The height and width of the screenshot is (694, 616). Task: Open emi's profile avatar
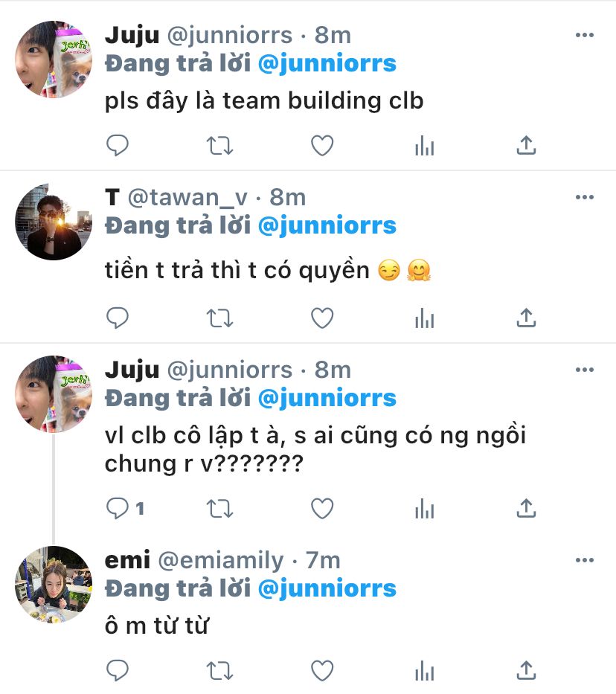pos(54,584)
